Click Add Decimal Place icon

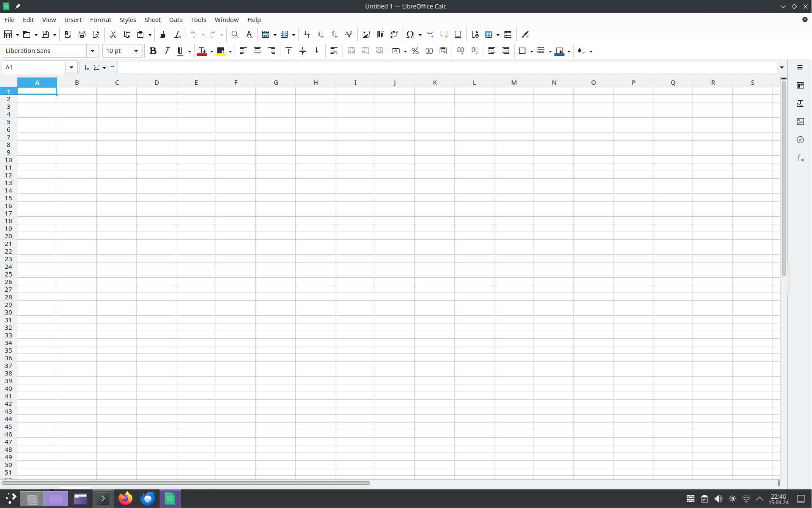coord(460,51)
